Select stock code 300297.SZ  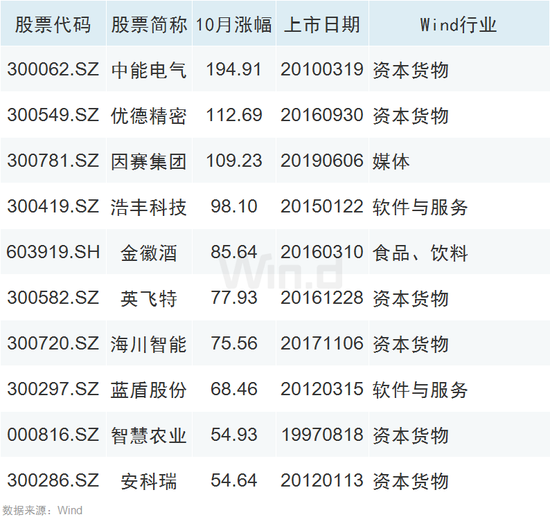(53, 389)
